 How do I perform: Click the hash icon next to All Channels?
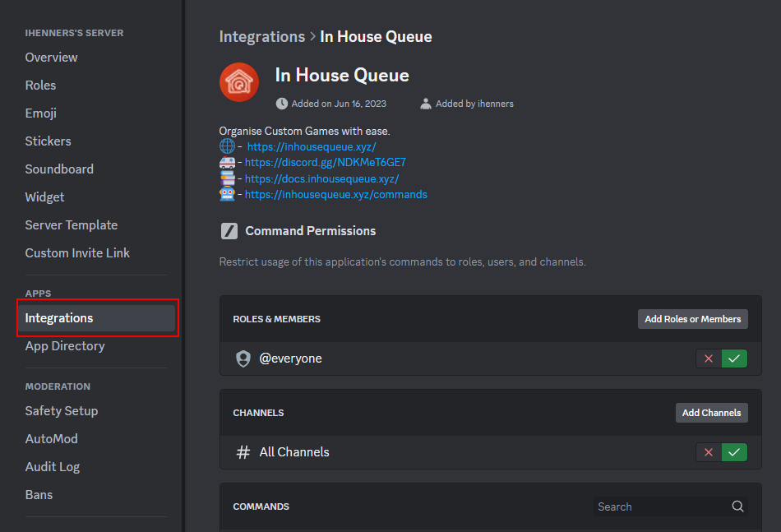point(243,452)
